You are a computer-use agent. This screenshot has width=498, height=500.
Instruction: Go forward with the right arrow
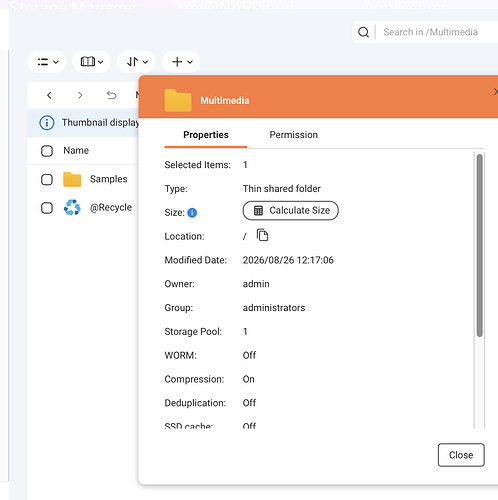(x=80, y=95)
